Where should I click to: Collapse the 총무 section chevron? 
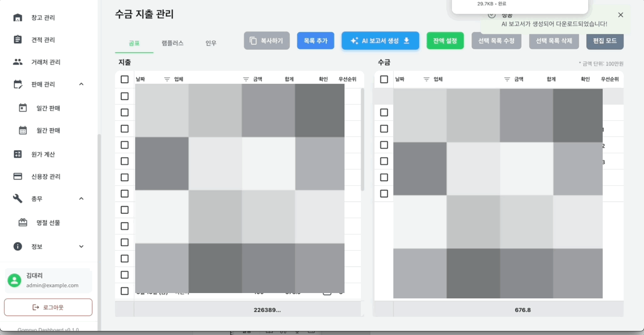coord(81,199)
